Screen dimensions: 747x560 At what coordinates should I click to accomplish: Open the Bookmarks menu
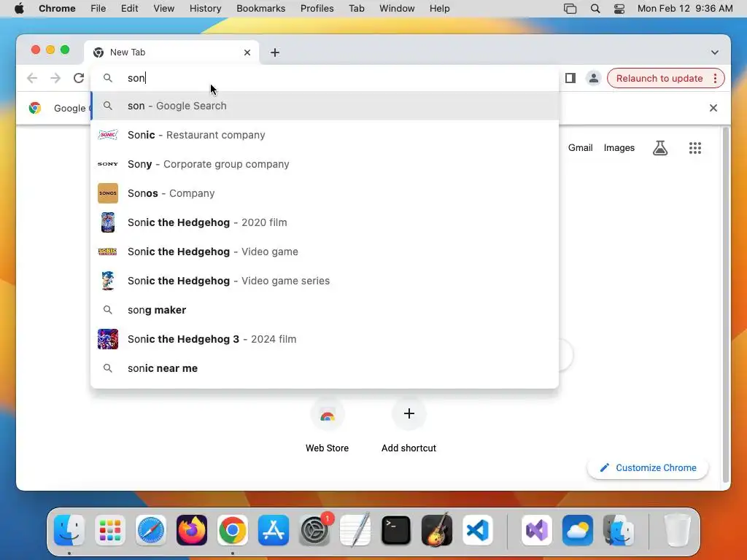point(260,9)
